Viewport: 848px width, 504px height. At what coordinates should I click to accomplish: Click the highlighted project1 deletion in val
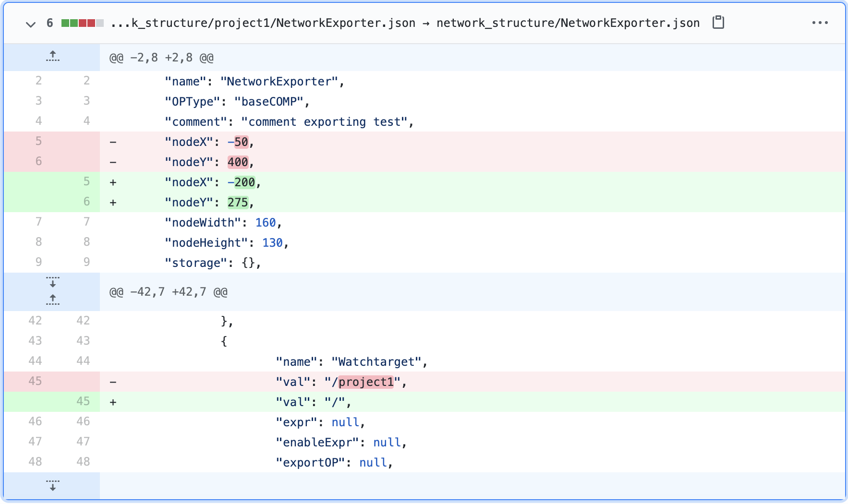click(x=365, y=382)
